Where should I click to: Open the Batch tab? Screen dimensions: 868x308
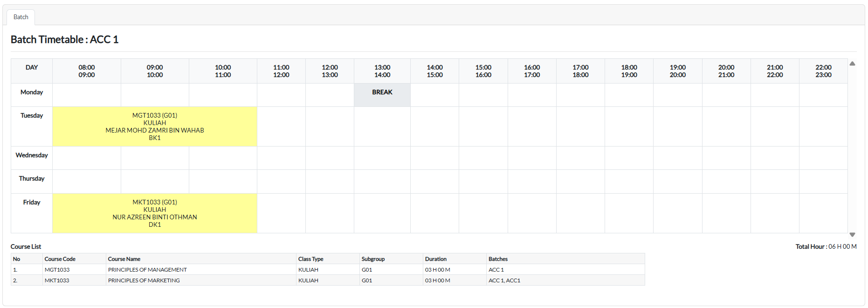pos(21,17)
